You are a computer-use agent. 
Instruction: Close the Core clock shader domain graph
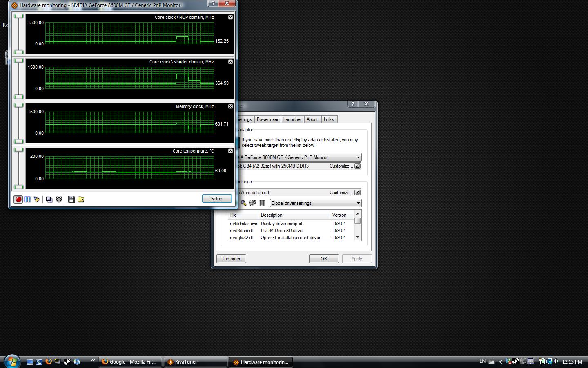click(230, 62)
